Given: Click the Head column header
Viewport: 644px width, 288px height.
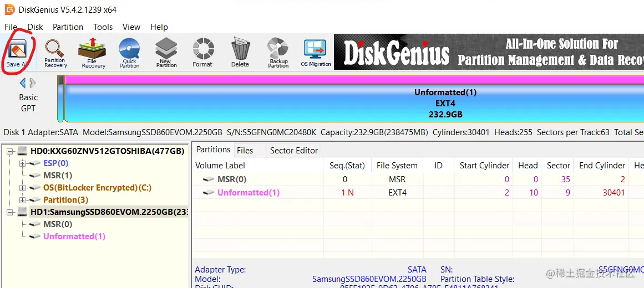Looking at the screenshot, I should point(528,166).
